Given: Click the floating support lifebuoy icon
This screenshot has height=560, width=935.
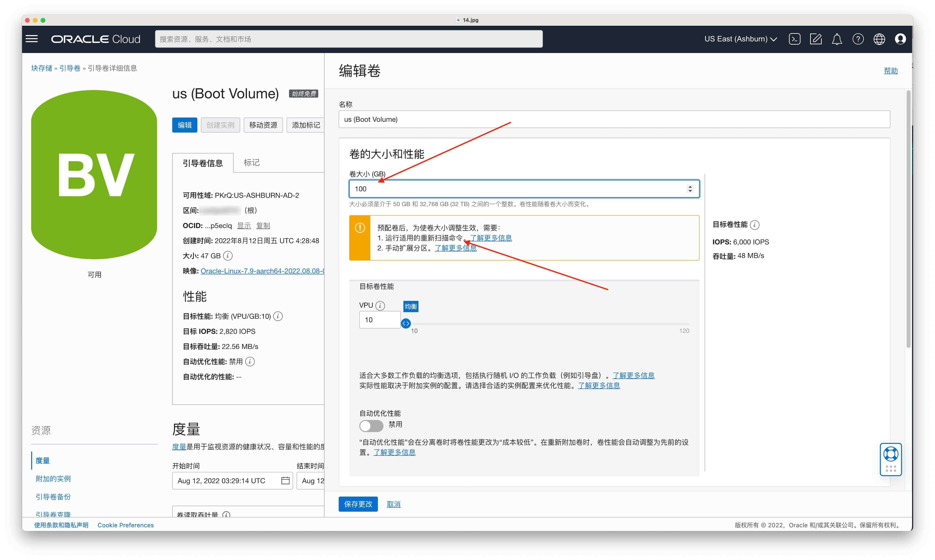Looking at the screenshot, I should coord(890,454).
